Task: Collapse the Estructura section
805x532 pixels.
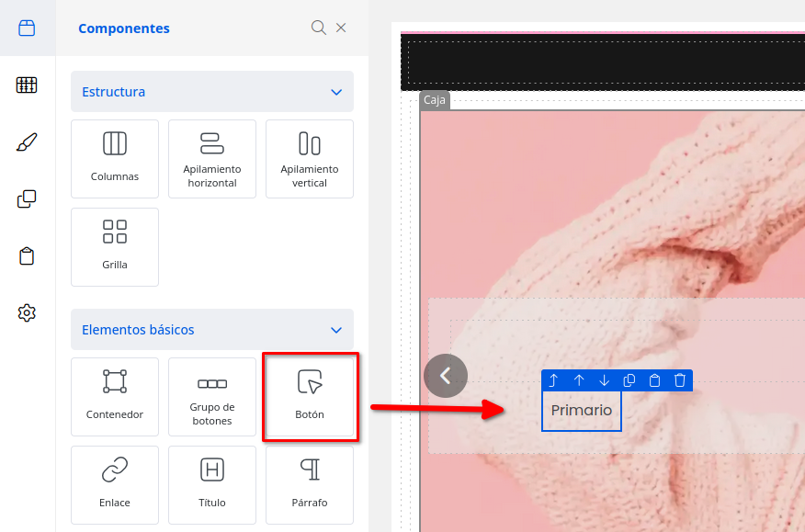Action: [336, 92]
